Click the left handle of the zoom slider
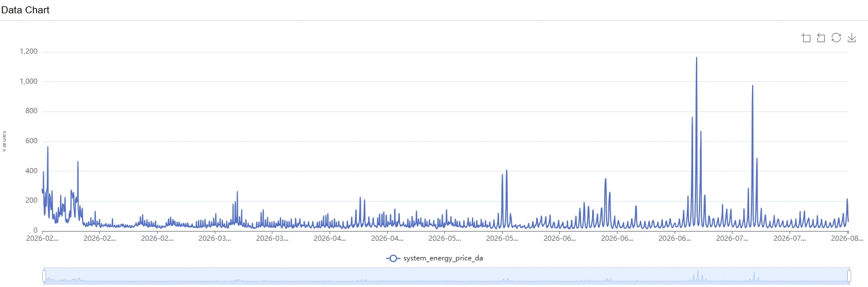The width and height of the screenshot is (868, 287). tap(44, 276)
